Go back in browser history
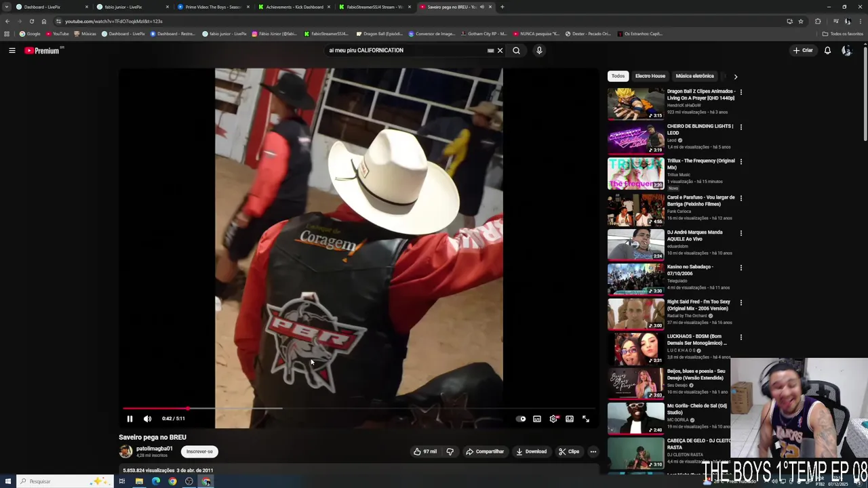868x488 pixels. point(7,21)
